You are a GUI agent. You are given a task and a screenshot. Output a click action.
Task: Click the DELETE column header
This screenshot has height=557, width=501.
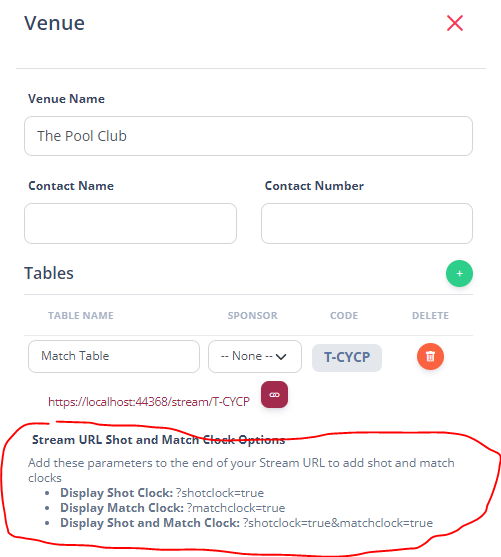[430, 315]
